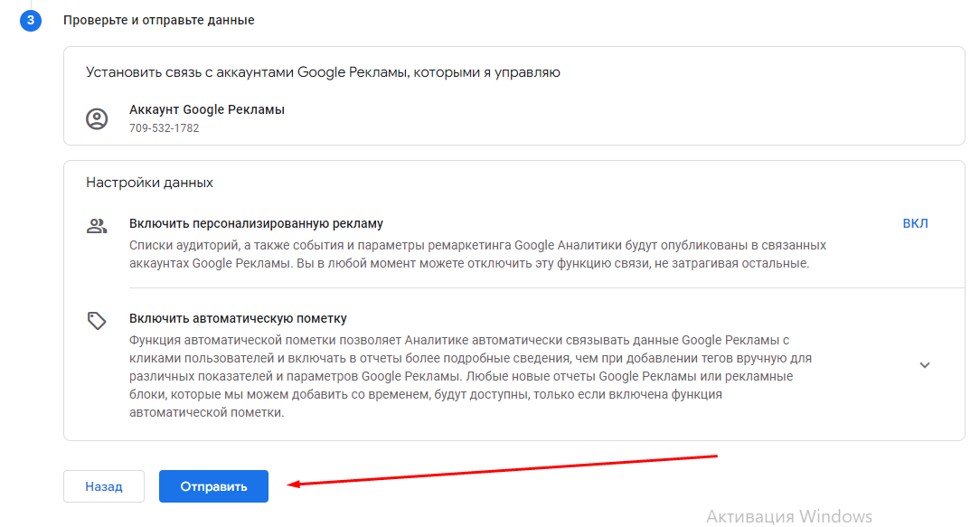
Task: Click the Активация Windows watermark
Action: point(788,516)
